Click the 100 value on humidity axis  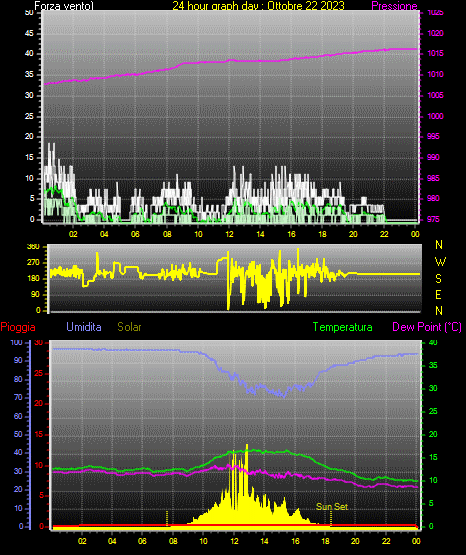[x=17, y=343]
